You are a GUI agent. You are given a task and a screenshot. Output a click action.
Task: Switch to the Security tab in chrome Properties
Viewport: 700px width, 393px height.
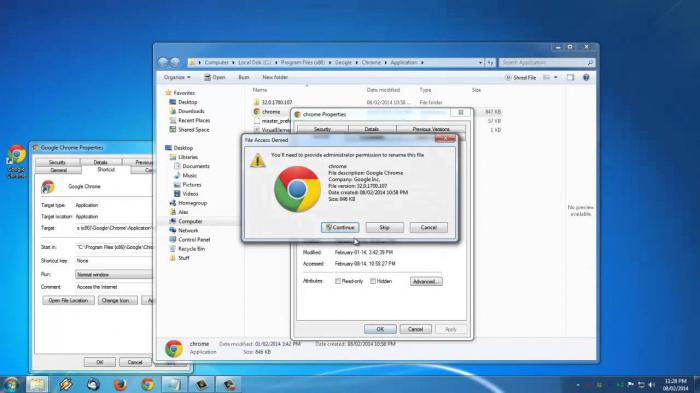(x=322, y=129)
